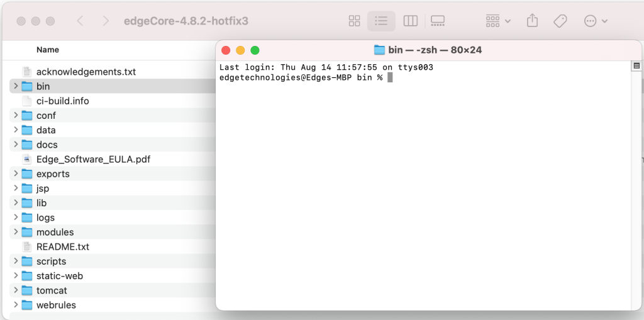
Task: Expand the tomcat folder disclosure triangle
Action: click(15, 290)
